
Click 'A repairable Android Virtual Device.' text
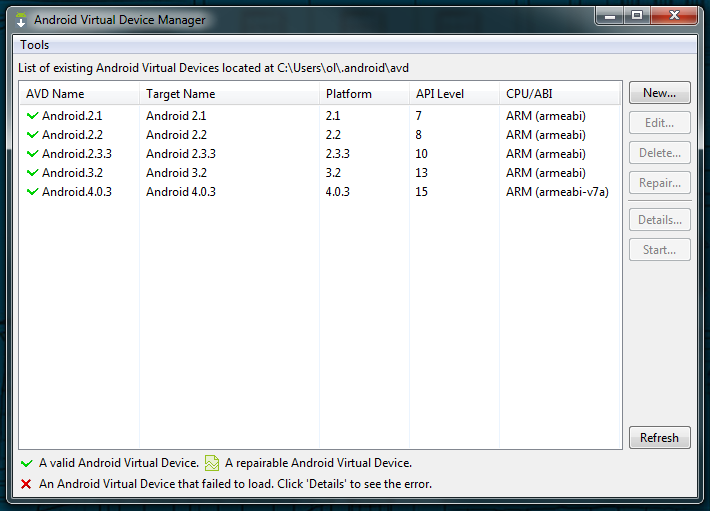[318, 463]
